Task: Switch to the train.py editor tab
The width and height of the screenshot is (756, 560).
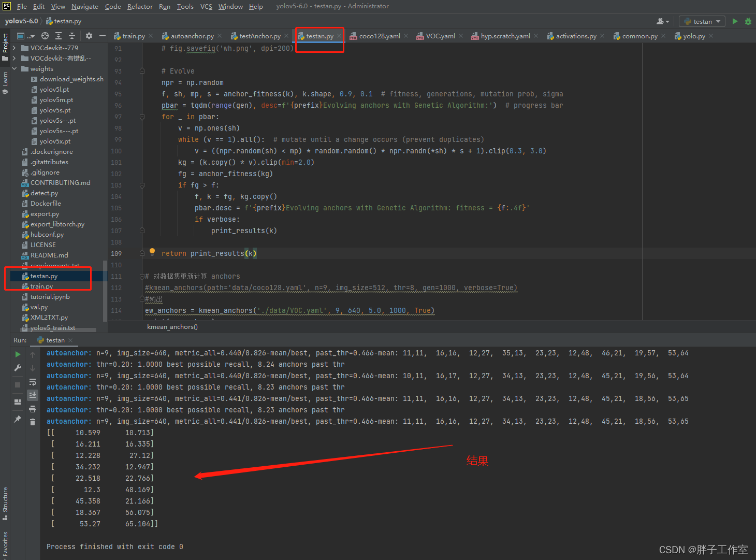Action: coord(133,36)
